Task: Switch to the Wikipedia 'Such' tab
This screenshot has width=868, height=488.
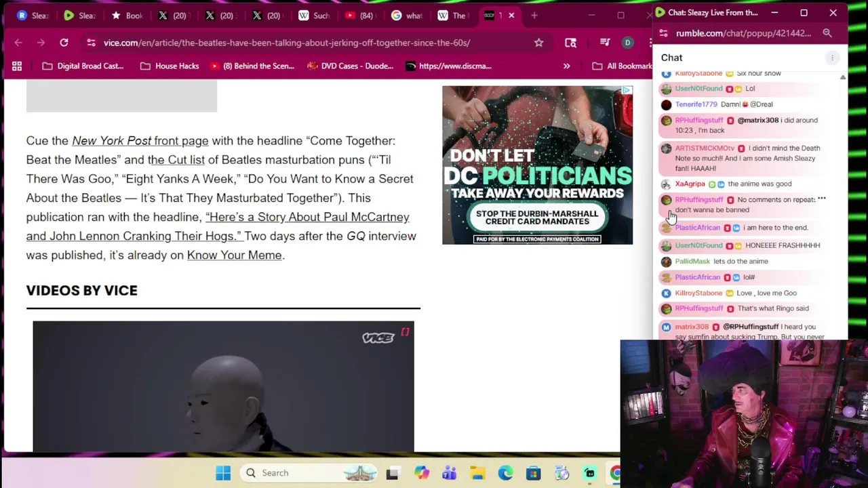Action: 314,15
